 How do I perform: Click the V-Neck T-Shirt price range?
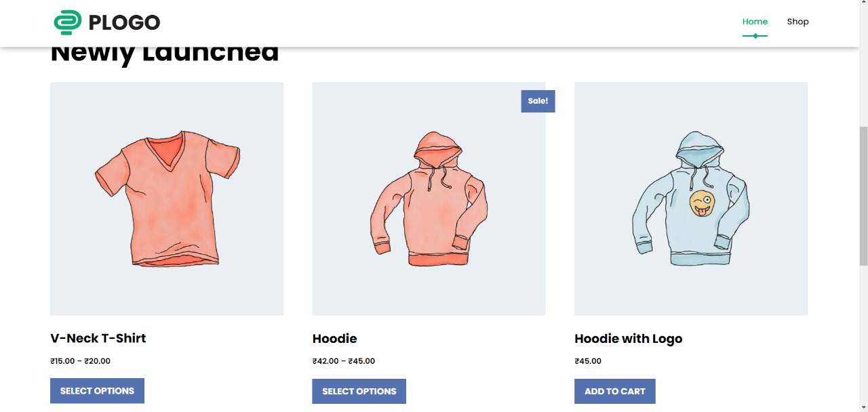tap(80, 361)
